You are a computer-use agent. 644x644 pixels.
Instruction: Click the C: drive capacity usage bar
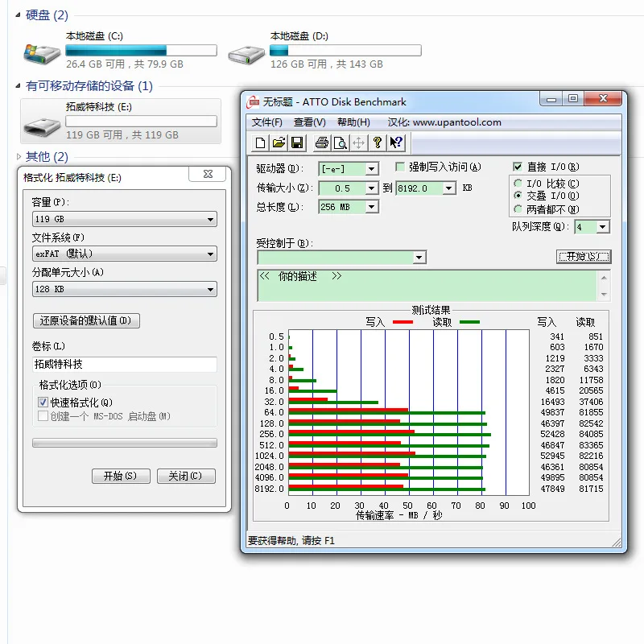pos(141,51)
